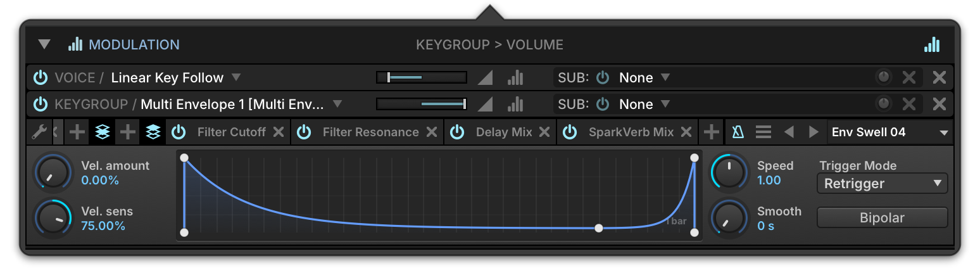Screen dimensions: 980x275
Task: Click the ramp triangle icon in Linear Key Follow row
Action: pyautogui.click(x=485, y=77)
